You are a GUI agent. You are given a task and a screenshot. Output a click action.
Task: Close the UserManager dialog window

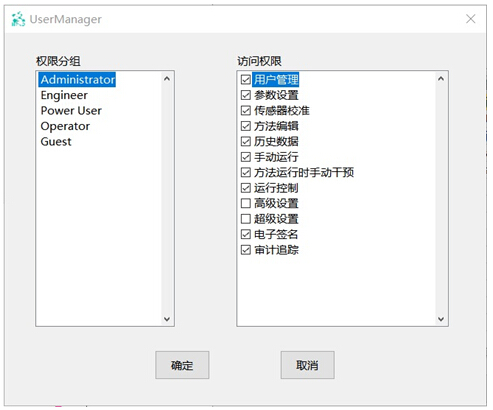(x=470, y=19)
